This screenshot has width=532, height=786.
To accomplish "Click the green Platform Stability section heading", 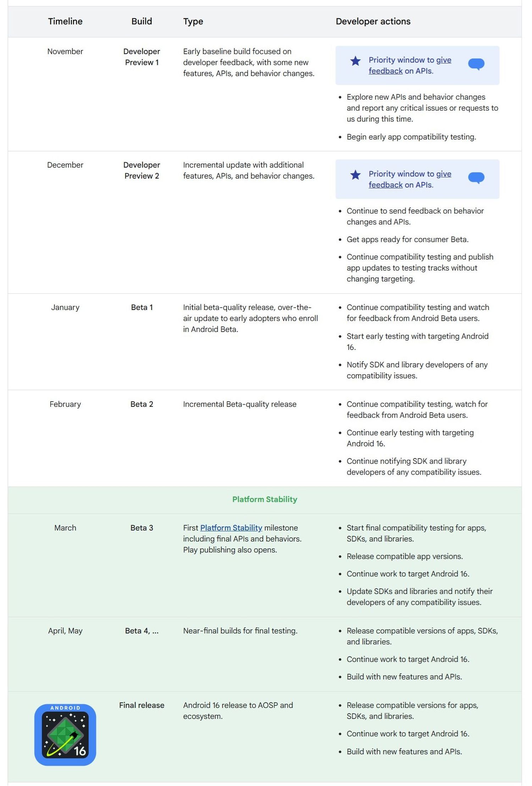I will [x=265, y=499].
